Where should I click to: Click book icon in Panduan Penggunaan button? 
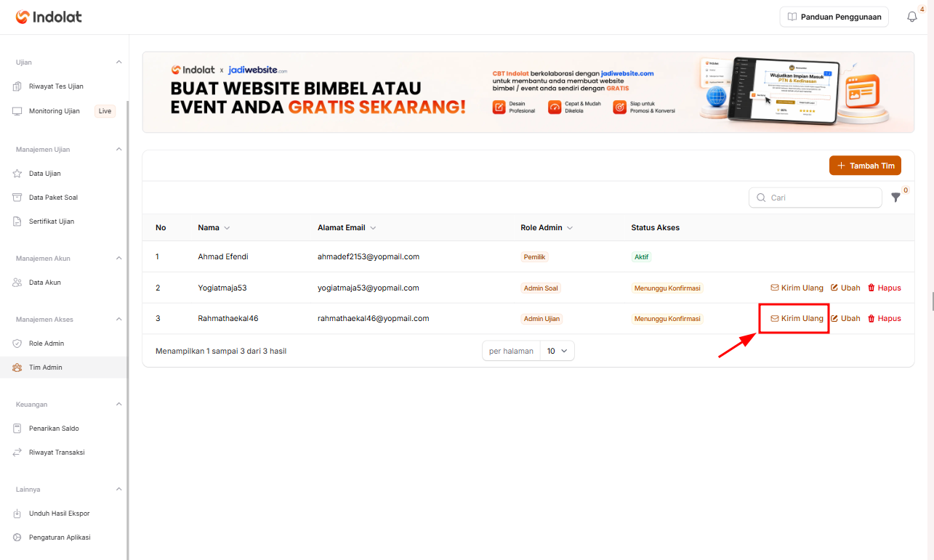coord(792,17)
